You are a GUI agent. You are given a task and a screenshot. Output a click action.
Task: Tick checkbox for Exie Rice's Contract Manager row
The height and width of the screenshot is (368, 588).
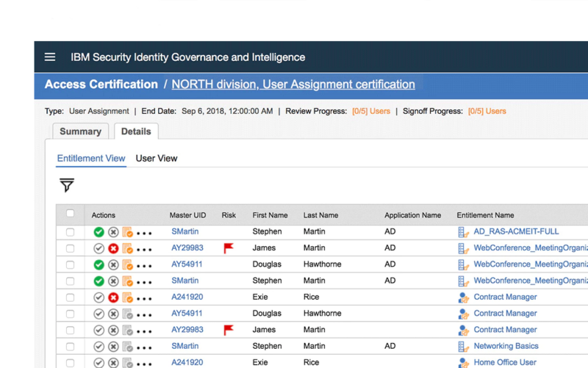coord(70,297)
